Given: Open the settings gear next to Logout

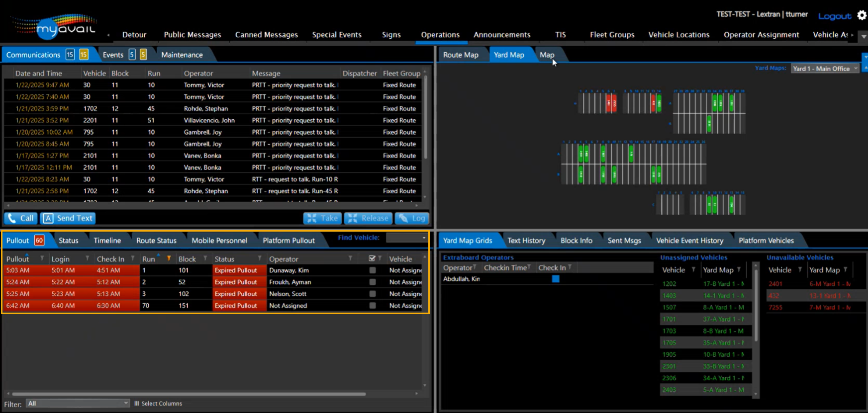Looking at the screenshot, I should point(862,15).
